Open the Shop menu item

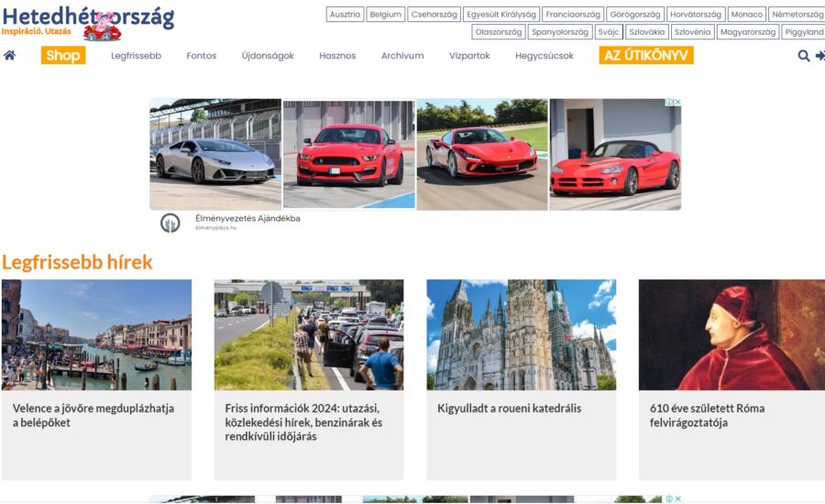tap(63, 55)
